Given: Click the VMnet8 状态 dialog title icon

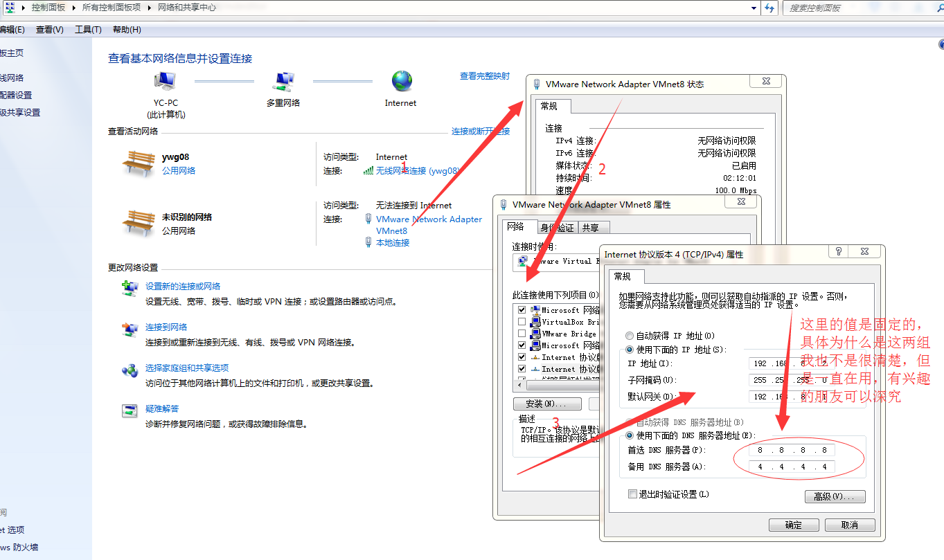Looking at the screenshot, I should [537, 84].
